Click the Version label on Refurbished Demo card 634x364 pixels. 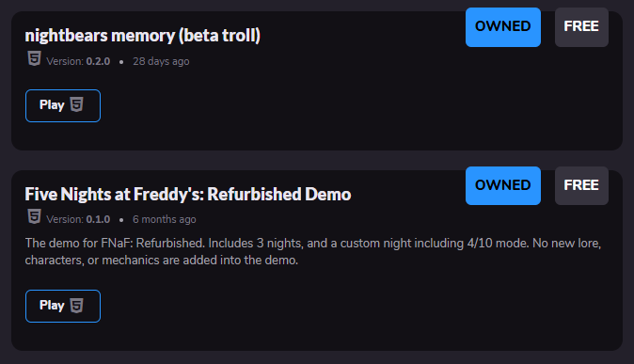tap(65, 219)
